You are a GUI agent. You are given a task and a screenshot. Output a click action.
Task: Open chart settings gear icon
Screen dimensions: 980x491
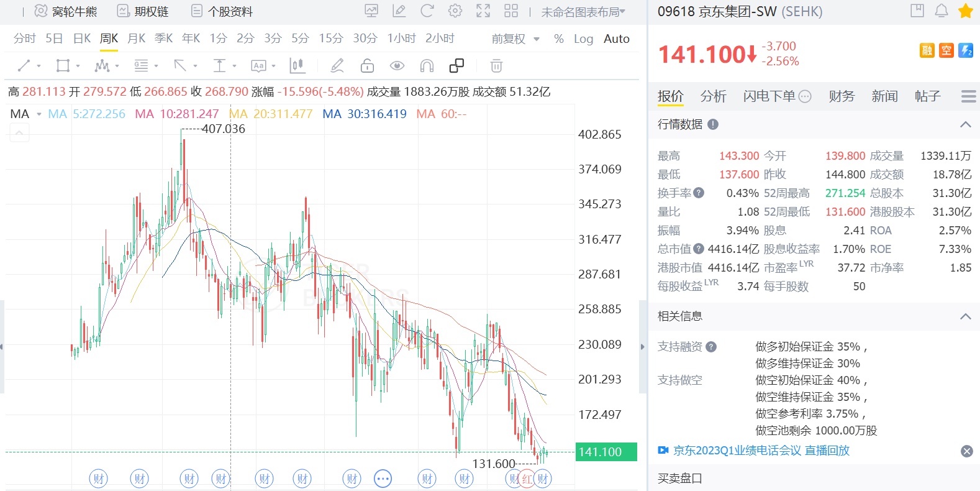click(455, 11)
